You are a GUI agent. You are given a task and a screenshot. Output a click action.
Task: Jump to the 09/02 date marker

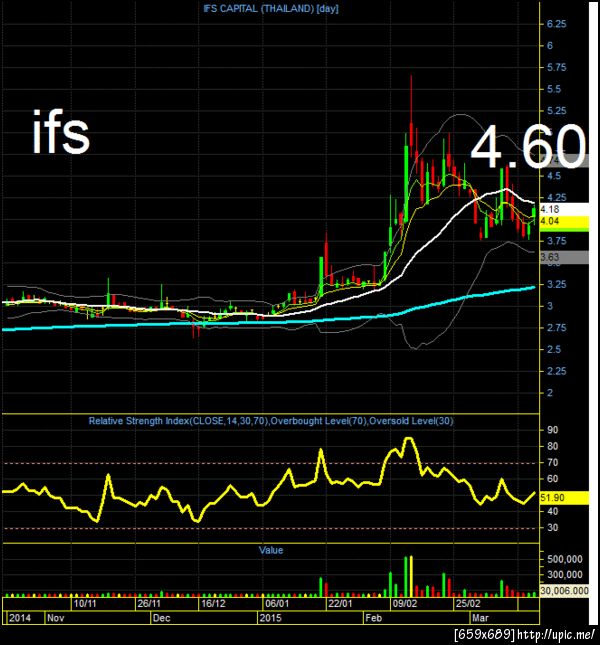(405, 604)
